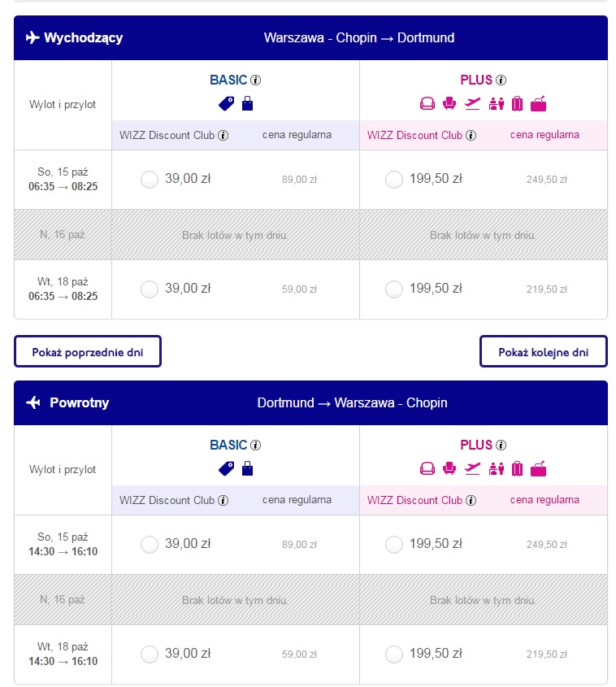Click the priority boarding people icon under return PLUS
The width and height of the screenshot is (616, 687).
(496, 469)
